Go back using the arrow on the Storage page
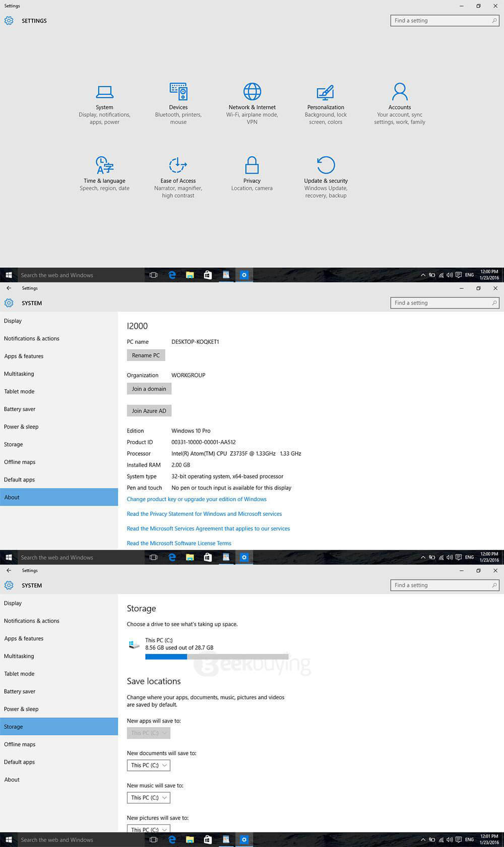Viewport: 504px width, 847px height. [9, 570]
